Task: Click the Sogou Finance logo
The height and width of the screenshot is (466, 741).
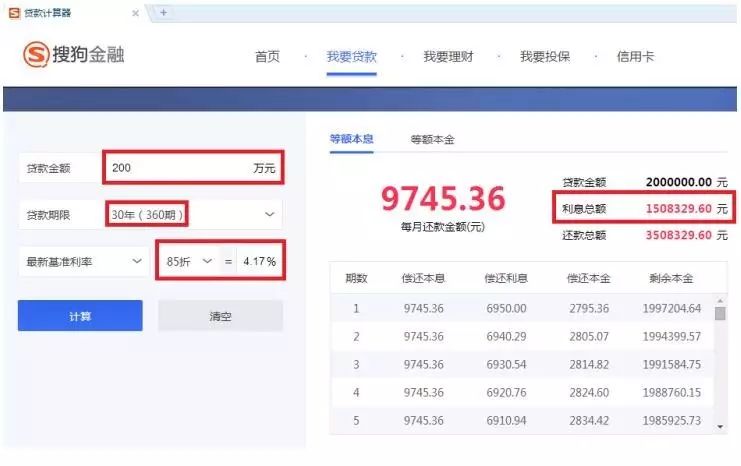Action: tap(74, 55)
